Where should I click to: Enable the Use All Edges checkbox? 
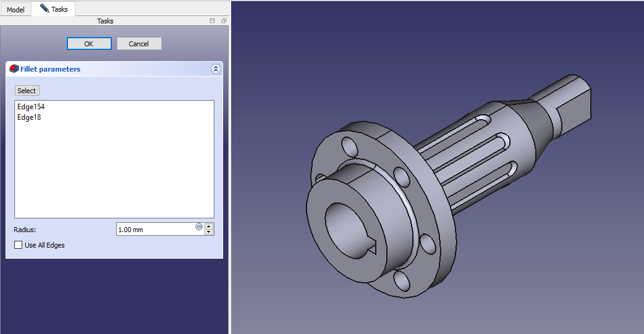pyautogui.click(x=18, y=245)
